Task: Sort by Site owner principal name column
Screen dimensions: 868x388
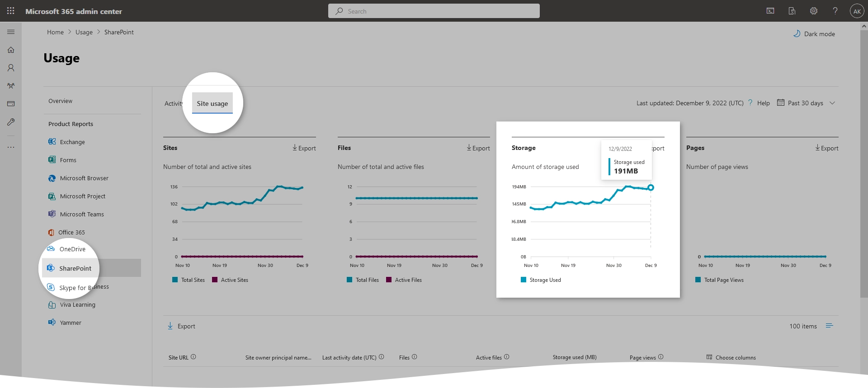Action: (278, 357)
